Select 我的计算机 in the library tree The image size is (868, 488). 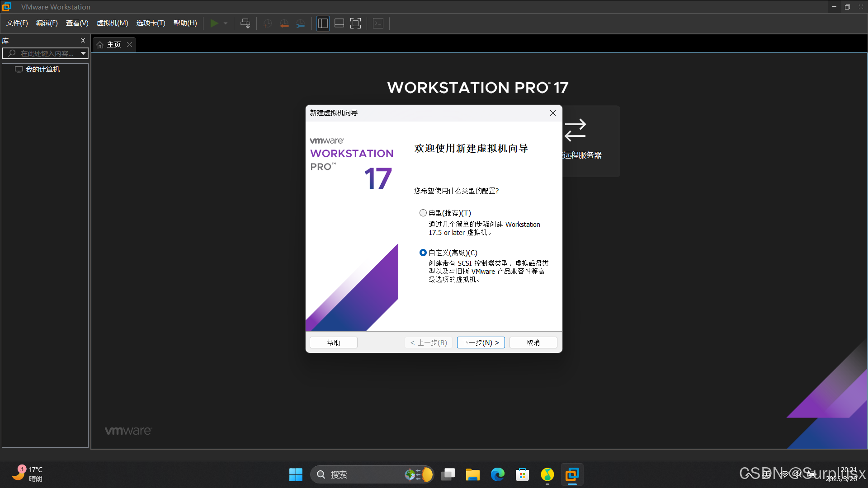click(x=42, y=69)
